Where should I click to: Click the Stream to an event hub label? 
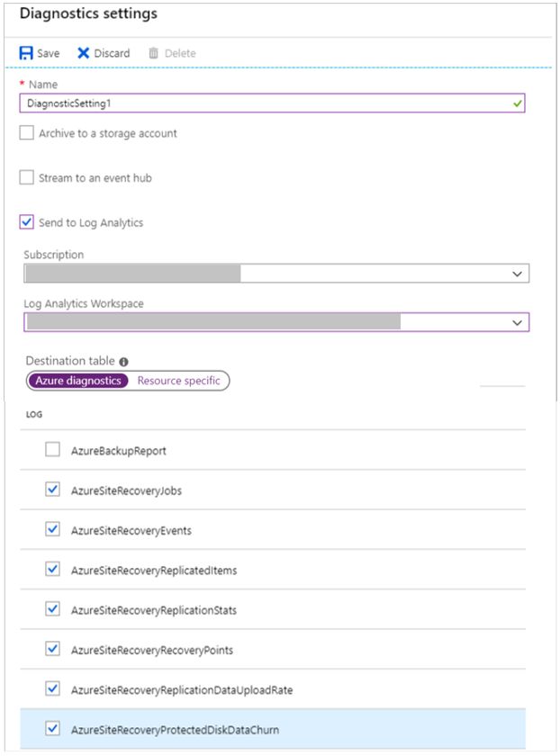(95, 178)
